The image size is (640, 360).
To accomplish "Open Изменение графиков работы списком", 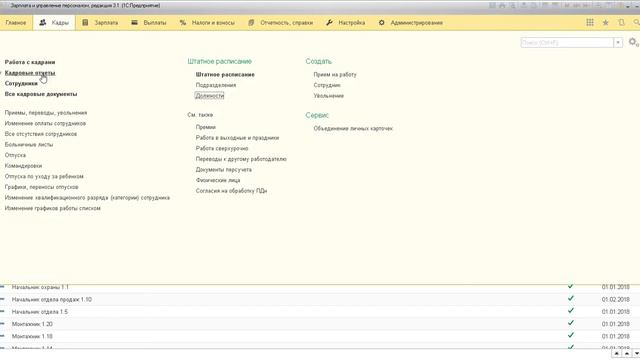I will (53, 209).
